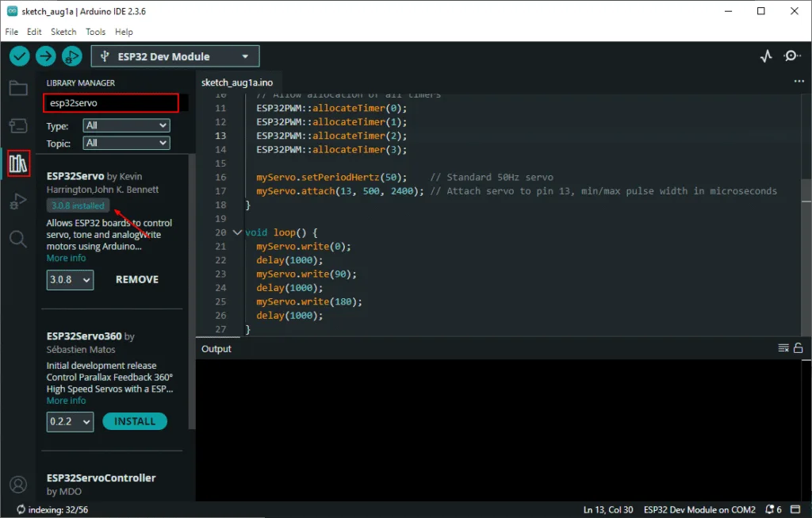Select the sketch_aug1a.ino editor tab
Image resolution: width=812 pixels, height=518 pixels.
[237, 82]
